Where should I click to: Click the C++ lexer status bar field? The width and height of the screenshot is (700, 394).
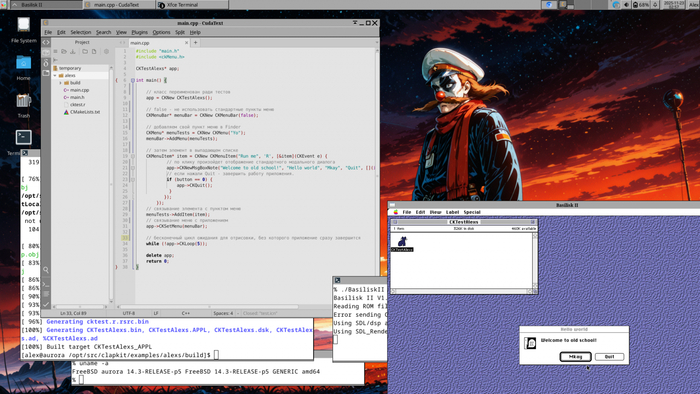186,313
